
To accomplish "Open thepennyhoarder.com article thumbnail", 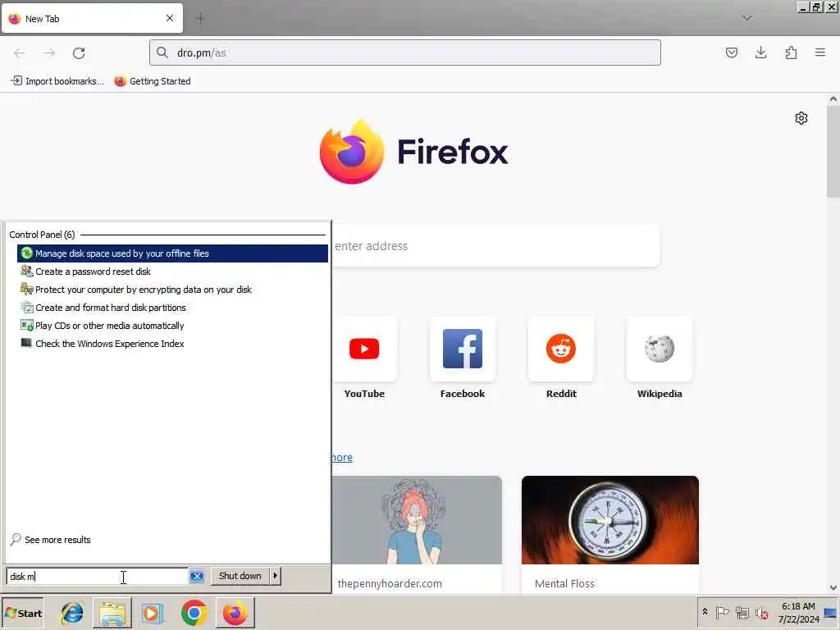I will tap(417, 519).
